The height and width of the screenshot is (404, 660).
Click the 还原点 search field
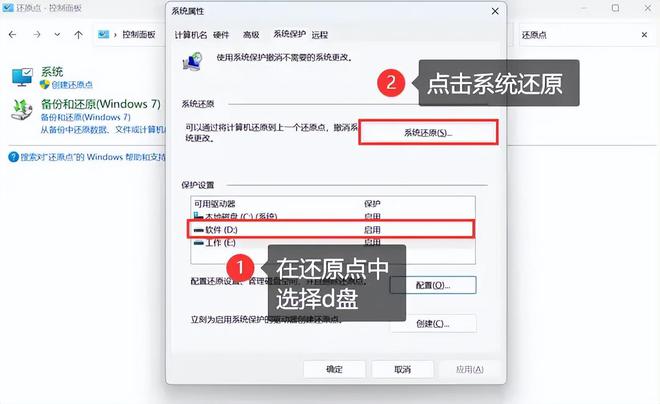coord(577,35)
